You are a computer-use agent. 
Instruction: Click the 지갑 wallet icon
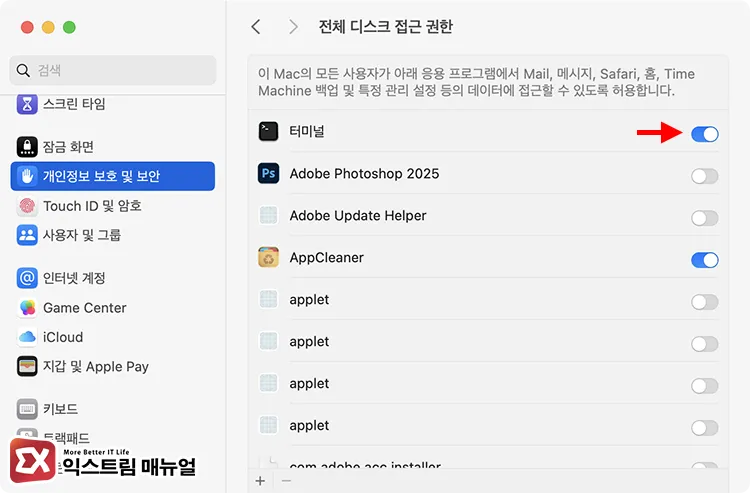point(27,367)
